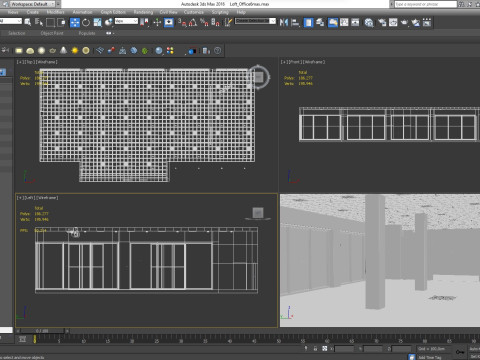Click the Select and Place tool
The width and height of the screenshot is (480, 360).
tap(108, 22)
